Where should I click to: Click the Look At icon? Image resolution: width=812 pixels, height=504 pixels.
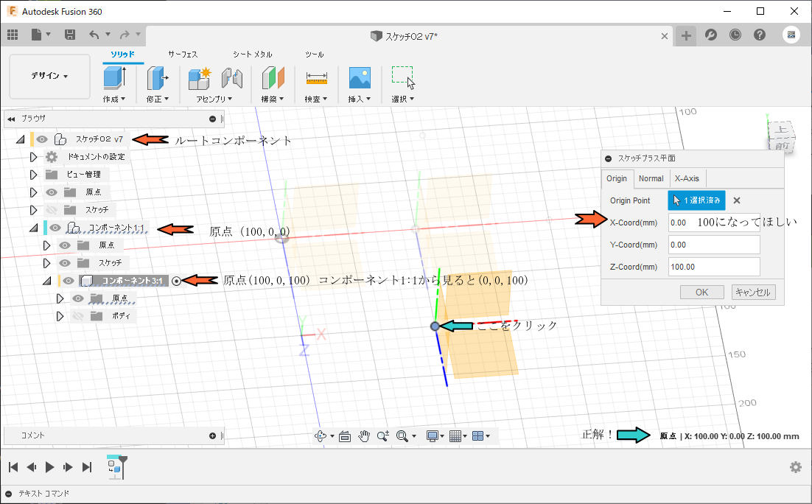click(x=345, y=436)
